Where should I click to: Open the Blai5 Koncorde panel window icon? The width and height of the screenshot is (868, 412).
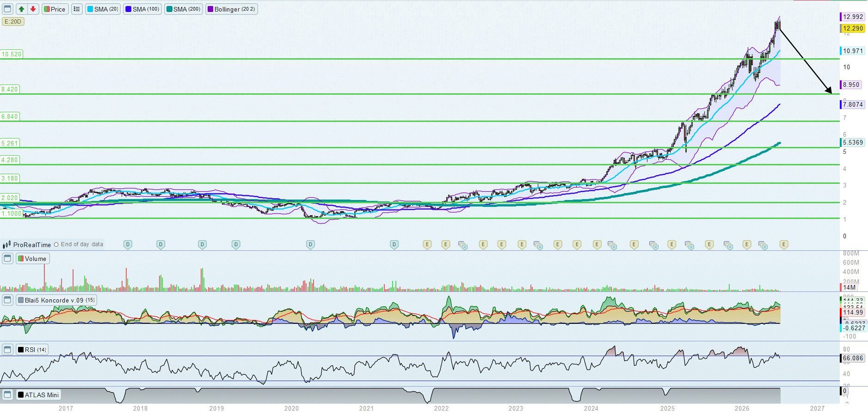[x=7, y=300]
